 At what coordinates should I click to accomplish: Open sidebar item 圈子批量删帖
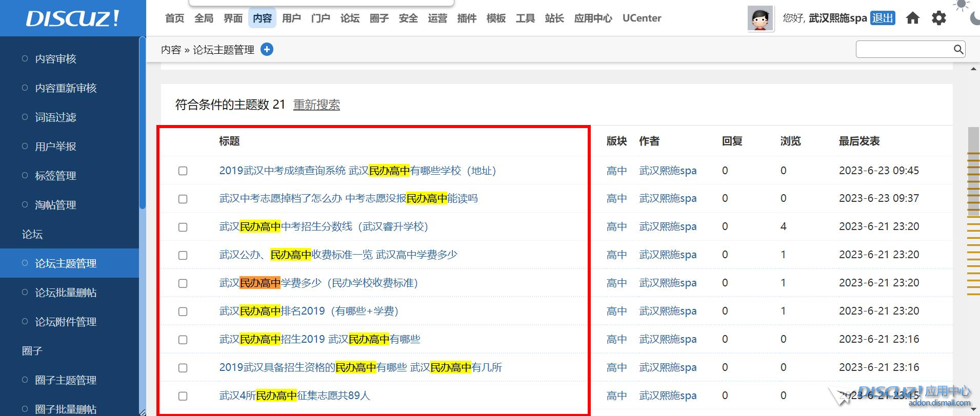66,409
